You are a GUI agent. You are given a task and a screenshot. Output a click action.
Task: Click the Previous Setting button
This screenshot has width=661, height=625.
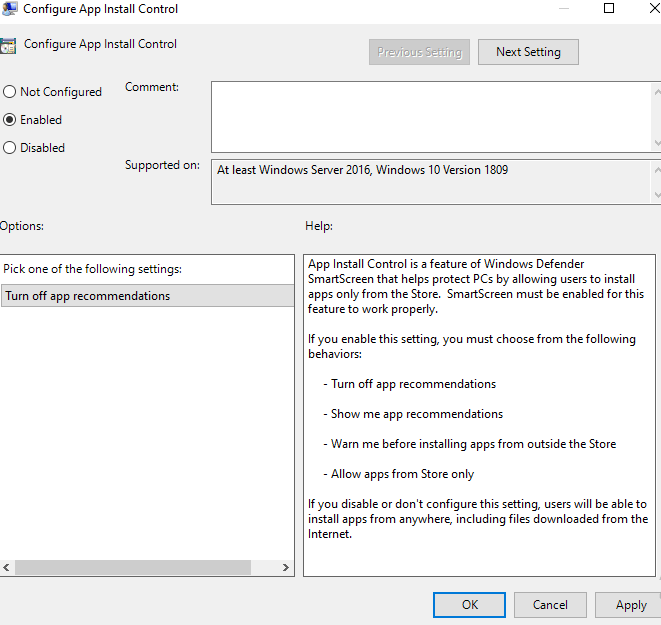(x=419, y=52)
